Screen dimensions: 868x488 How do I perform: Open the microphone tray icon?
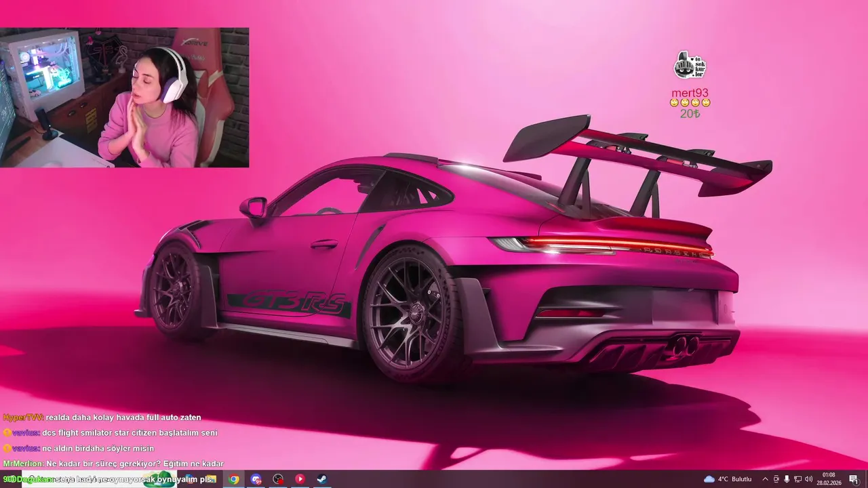(x=787, y=479)
